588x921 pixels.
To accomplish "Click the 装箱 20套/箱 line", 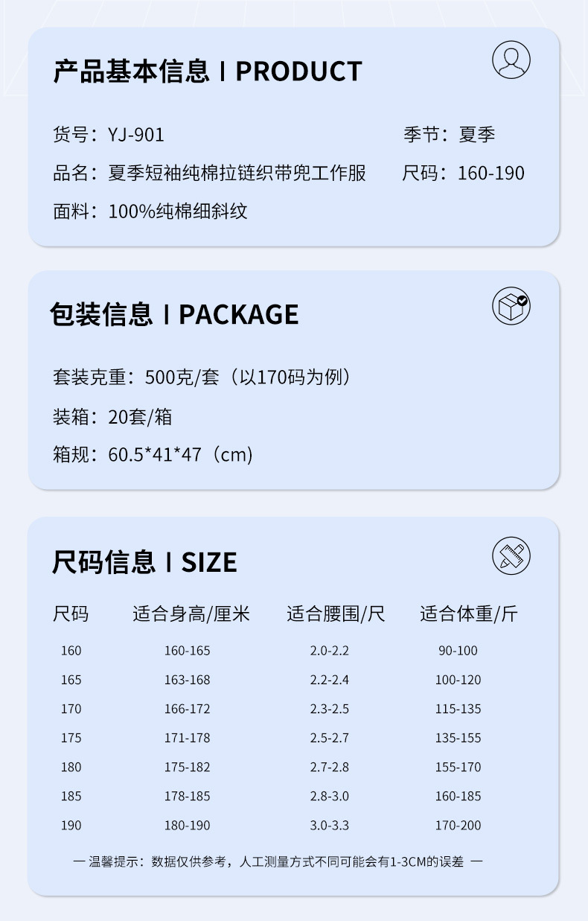I will pyautogui.click(x=112, y=417).
